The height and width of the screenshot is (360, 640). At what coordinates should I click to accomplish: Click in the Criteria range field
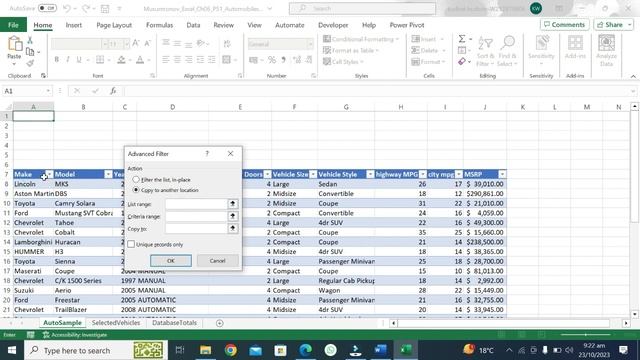point(196,216)
